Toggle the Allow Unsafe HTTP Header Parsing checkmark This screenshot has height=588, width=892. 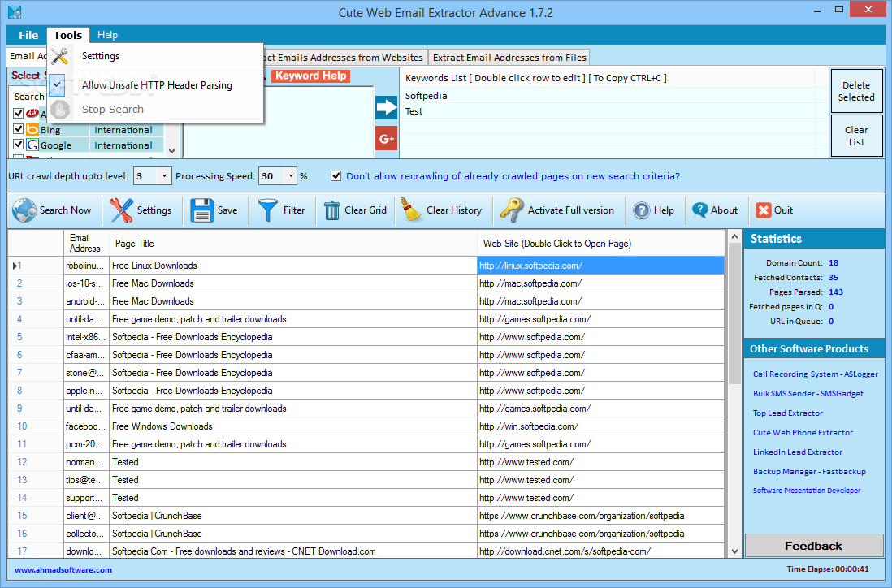[58, 84]
